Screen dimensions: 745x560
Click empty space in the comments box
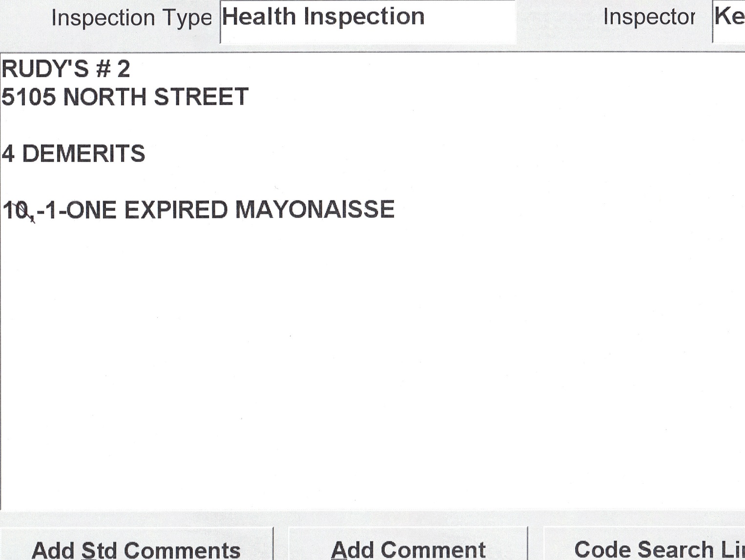coord(371,366)
